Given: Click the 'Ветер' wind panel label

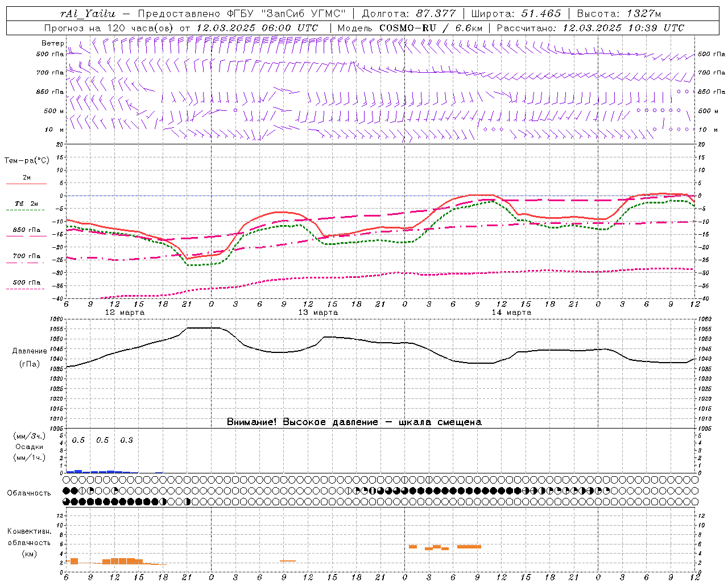Looking at the screenshot, I should click(x=52, y=43).
